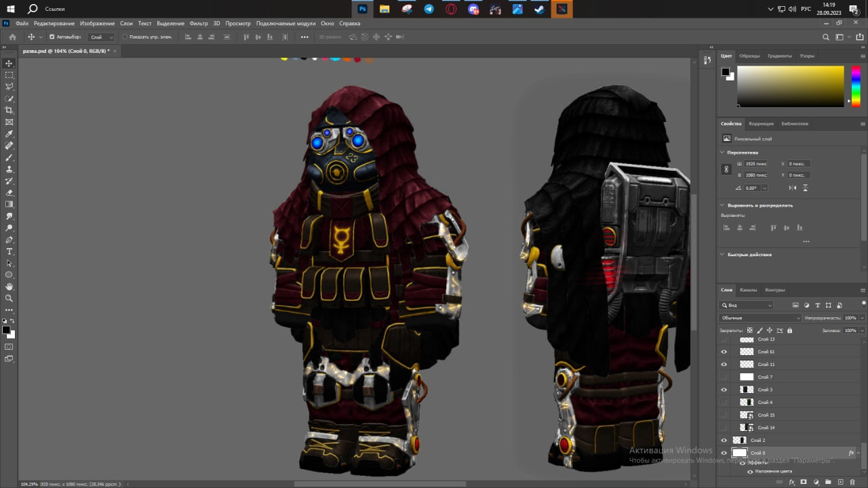Select the Path Selection arrow tool

(x=9, y=263)
